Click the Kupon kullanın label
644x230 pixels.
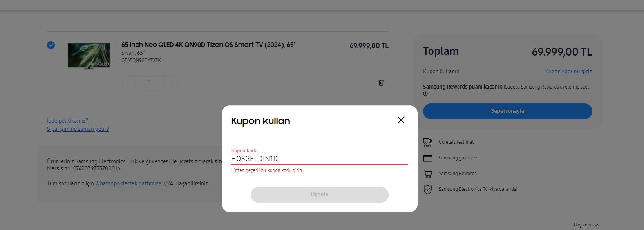(x=441, y=71)
